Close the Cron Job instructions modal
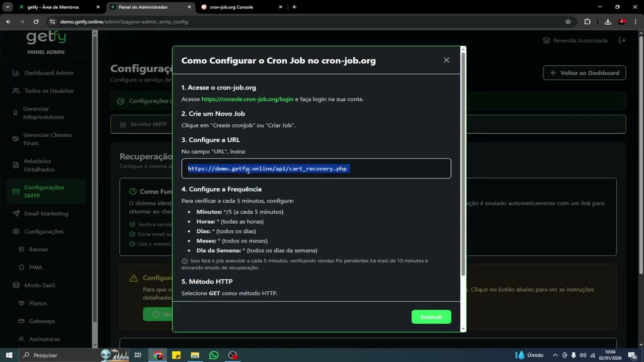The width and height of the screenshot is (644, 362). 446,60
